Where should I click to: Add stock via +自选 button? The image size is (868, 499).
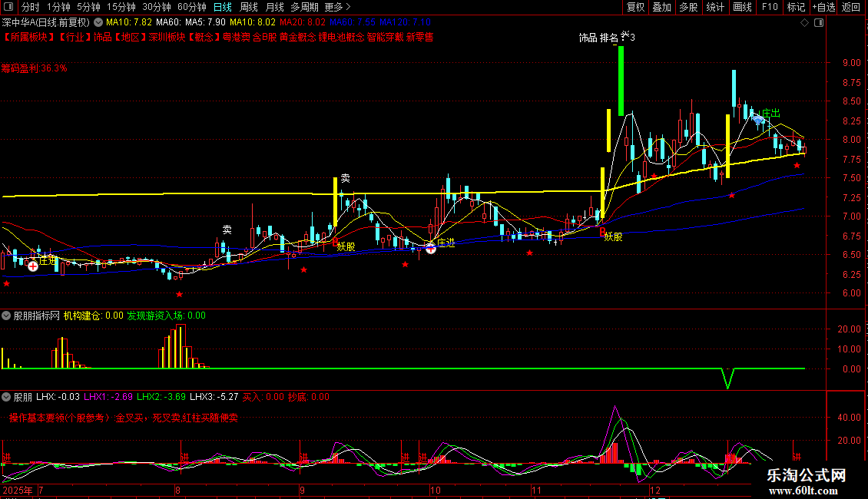[x=823, y=7]
